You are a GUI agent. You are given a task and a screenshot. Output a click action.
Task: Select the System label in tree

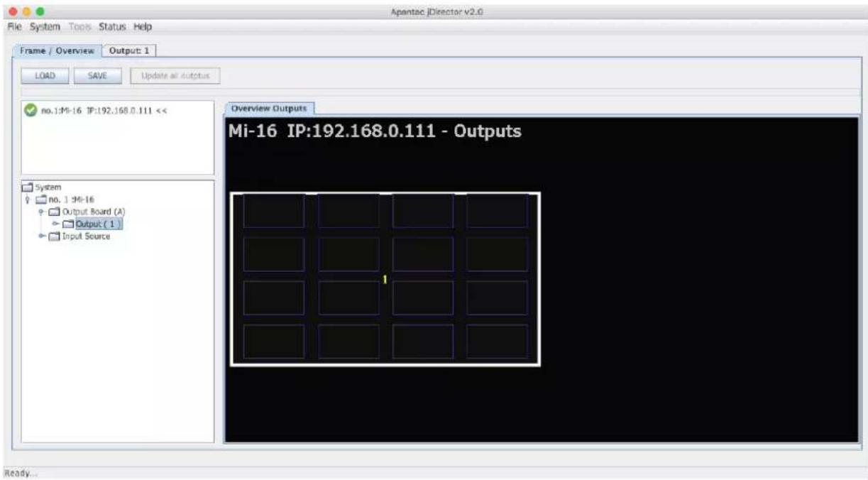[48, 187]
